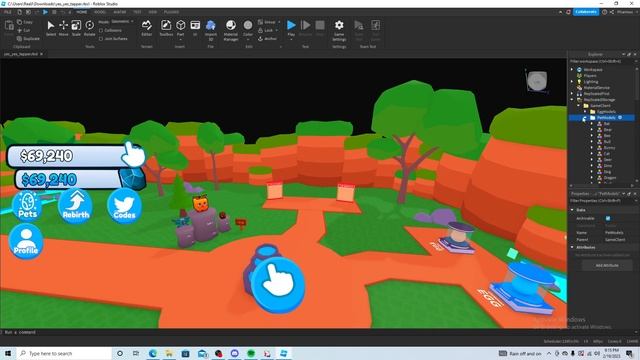The height and width of the screenshot is (360, 640).
Task: Click the Profile button in game GUI
Action: coord(26,242)
